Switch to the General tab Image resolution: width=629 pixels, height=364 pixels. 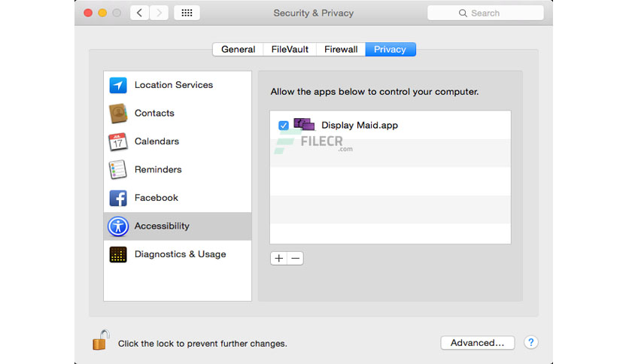238,50
